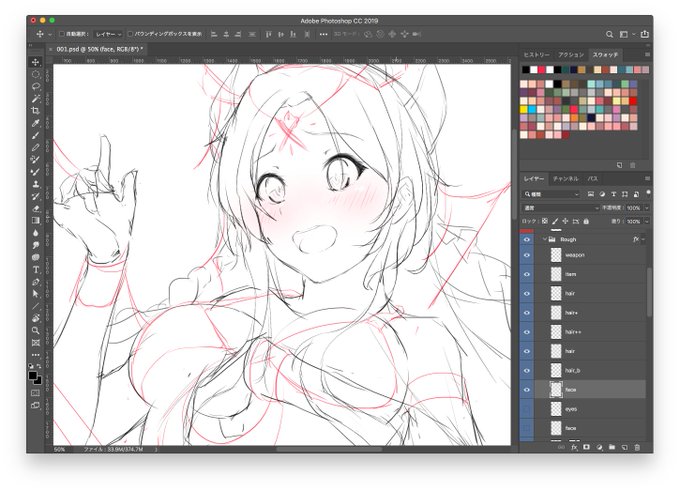The width and height of the screenshot is (680, 491).
Task: Click the search magnifier in options bar
Action: pos(609,34)
